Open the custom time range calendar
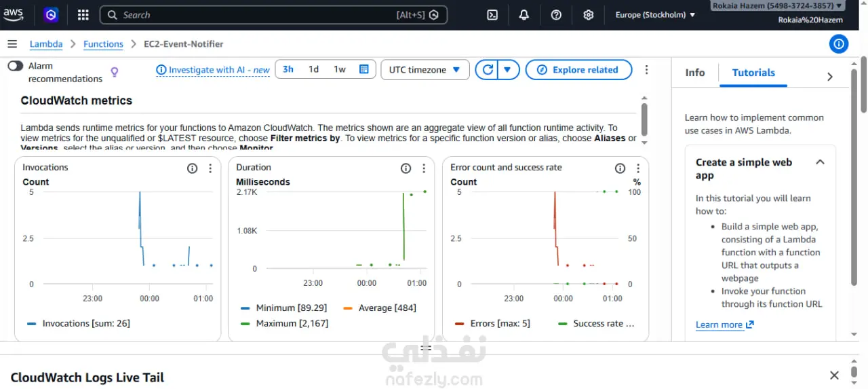 pyautogui.click(x=364, y=69)
